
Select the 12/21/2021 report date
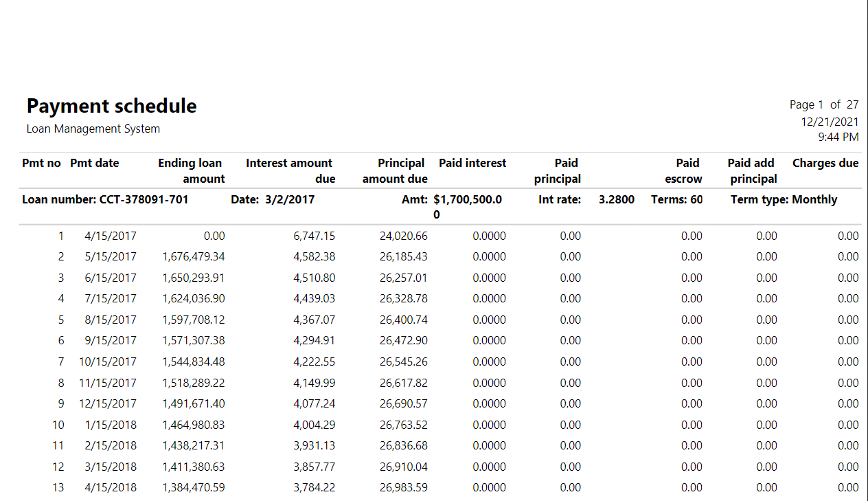click(830, 122)
